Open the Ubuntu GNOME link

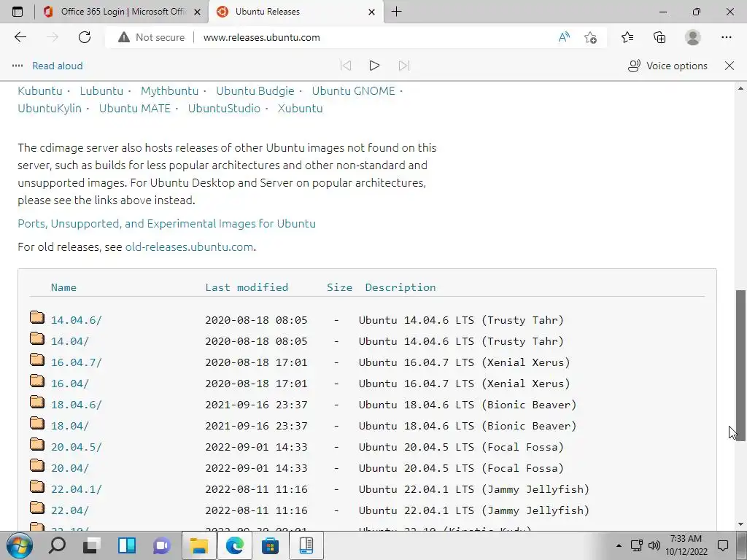click(x=354, y=90)
